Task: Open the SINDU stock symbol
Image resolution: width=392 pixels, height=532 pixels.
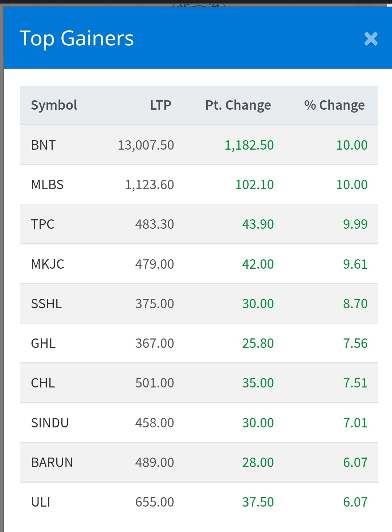Action: (x=50, y=423)
